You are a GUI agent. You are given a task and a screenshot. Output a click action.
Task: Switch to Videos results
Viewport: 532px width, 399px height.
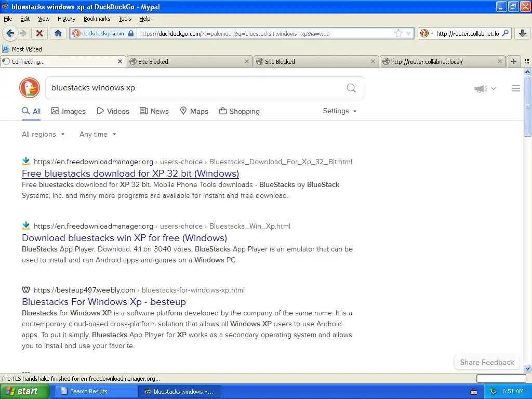point(113,111)
